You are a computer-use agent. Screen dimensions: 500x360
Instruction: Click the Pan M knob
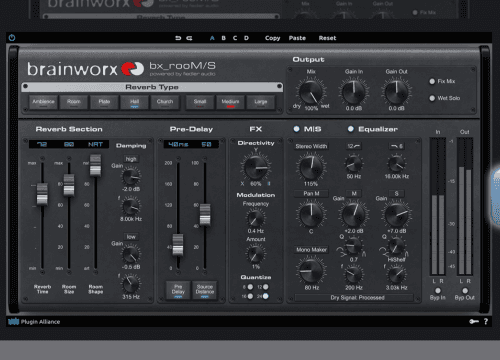click(x=311, y=214)
